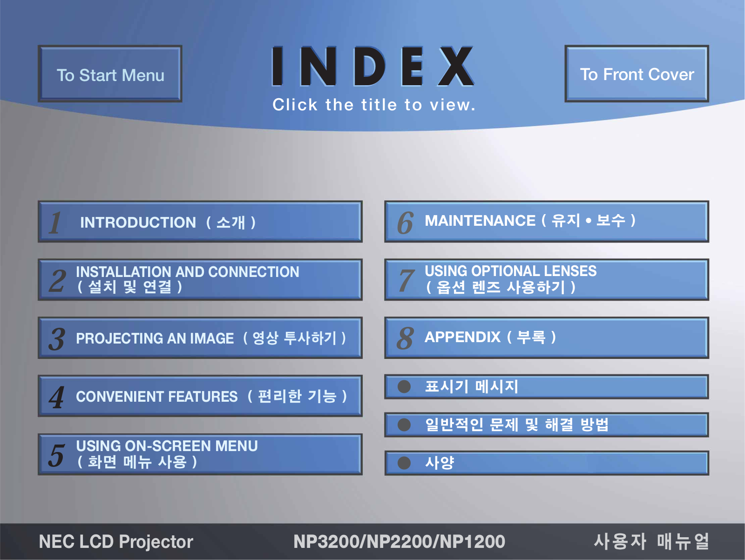Open chapter 3 Projecting an Image
The width and height of the screenshot is (745, 560).
[200, 338]
